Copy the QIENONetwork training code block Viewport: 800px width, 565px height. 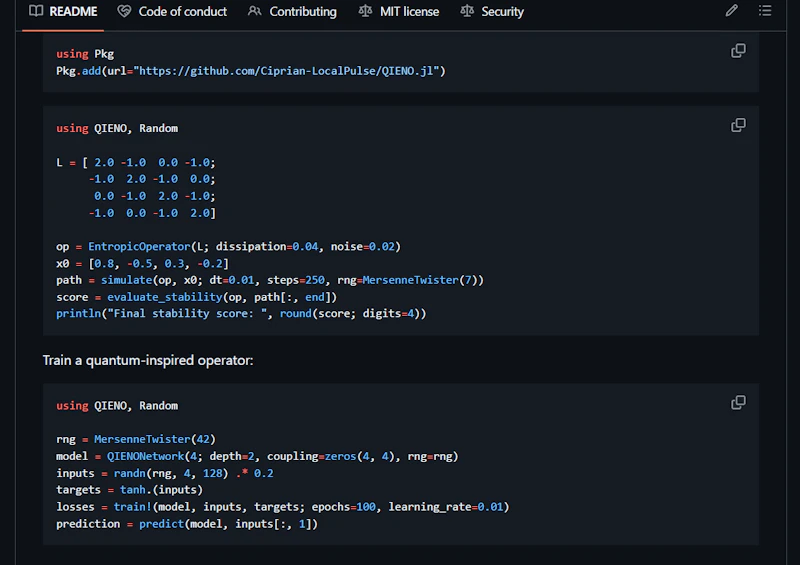pos(738,403)
